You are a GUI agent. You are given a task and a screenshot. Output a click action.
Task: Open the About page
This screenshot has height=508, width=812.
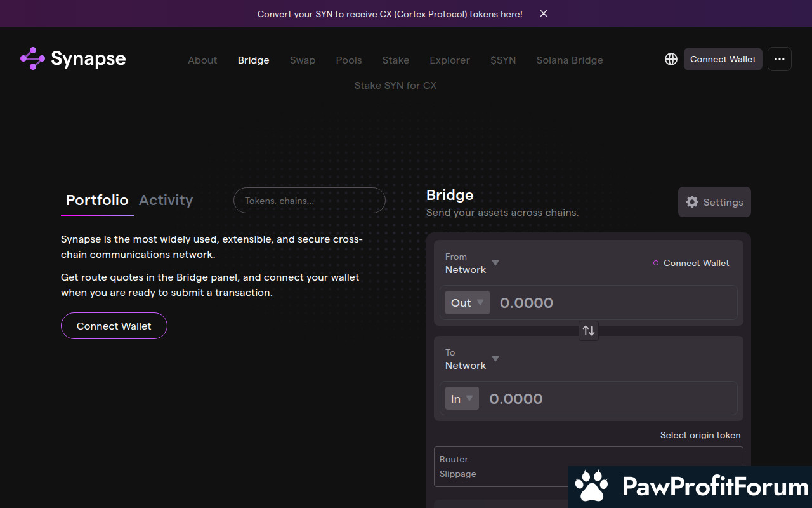coord(202,60)
